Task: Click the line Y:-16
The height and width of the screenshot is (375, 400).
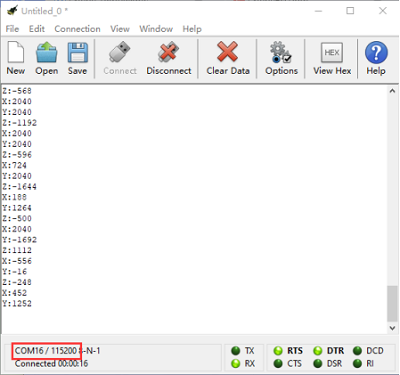Action: (x=14, y=271)
